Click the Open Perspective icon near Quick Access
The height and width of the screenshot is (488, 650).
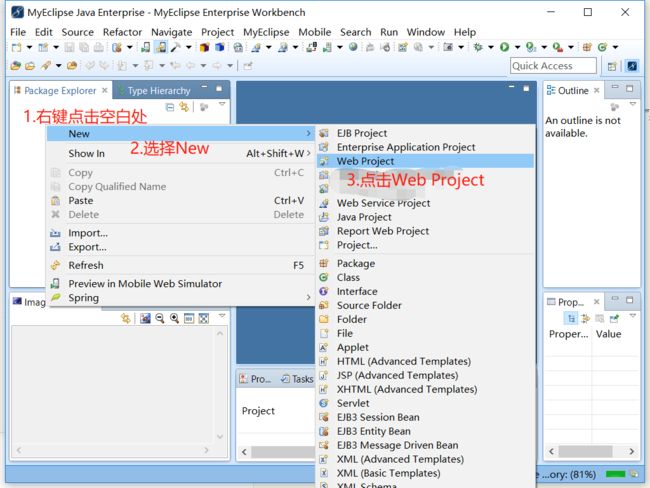(612, 66)
